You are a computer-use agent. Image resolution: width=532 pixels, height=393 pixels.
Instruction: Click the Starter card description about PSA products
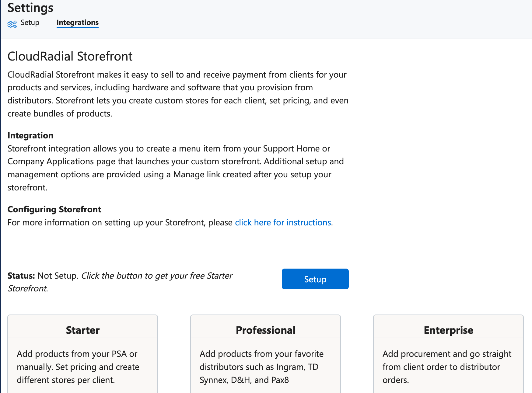point(78,367)
